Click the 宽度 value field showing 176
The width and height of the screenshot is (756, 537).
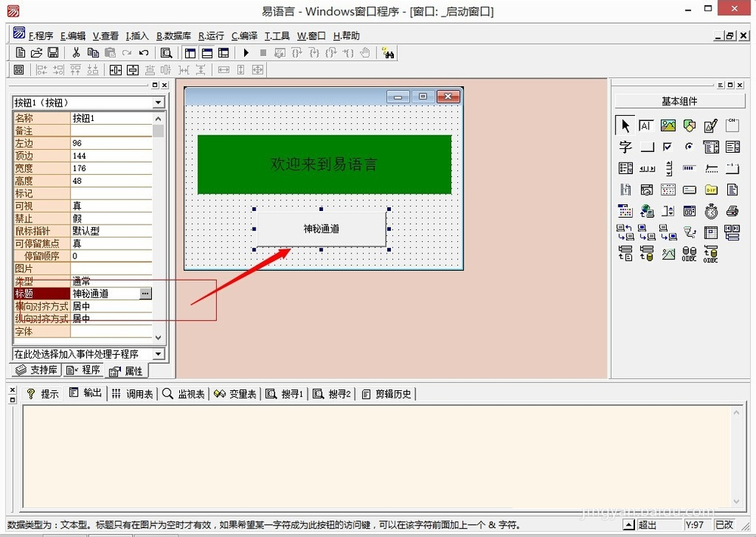(110, 169)
